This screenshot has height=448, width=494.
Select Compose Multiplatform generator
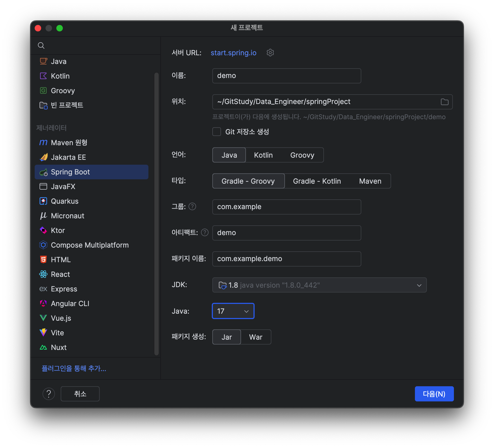(92, 245)
